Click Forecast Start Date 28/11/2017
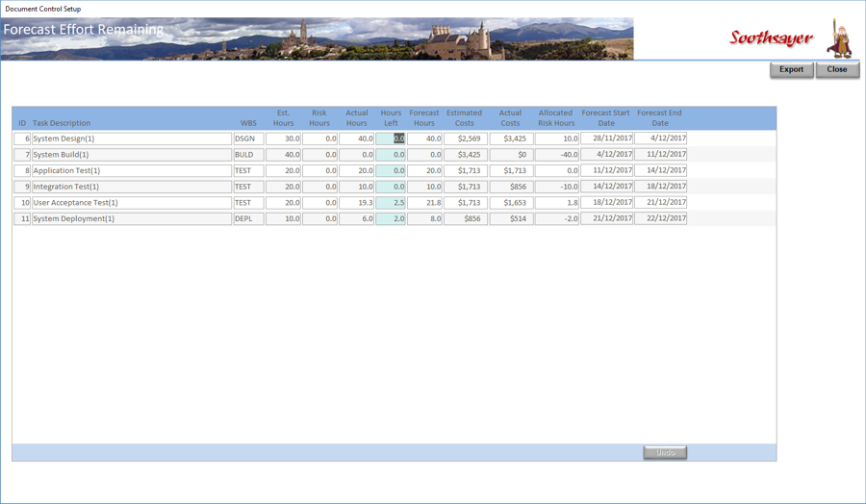This screenshot has width=866, height=504. tap(607, 138)
